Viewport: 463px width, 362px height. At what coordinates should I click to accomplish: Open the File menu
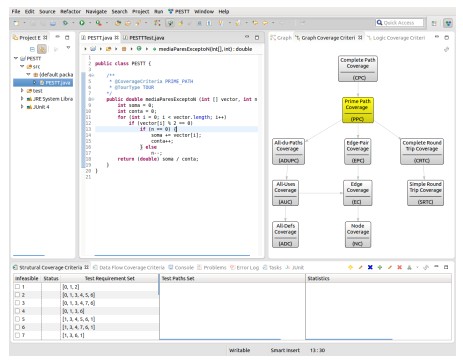tap(16, 11)
